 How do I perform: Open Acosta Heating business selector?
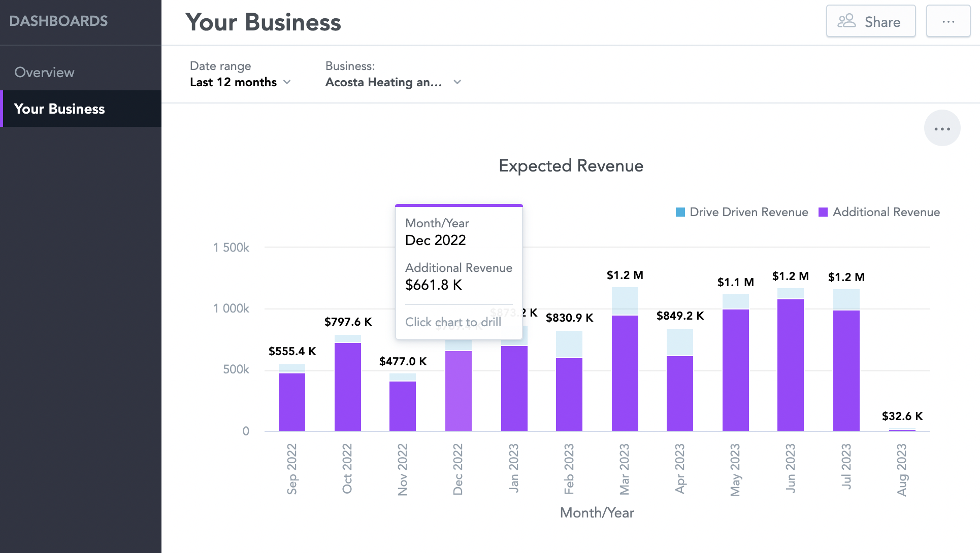(x=384, y=82)
